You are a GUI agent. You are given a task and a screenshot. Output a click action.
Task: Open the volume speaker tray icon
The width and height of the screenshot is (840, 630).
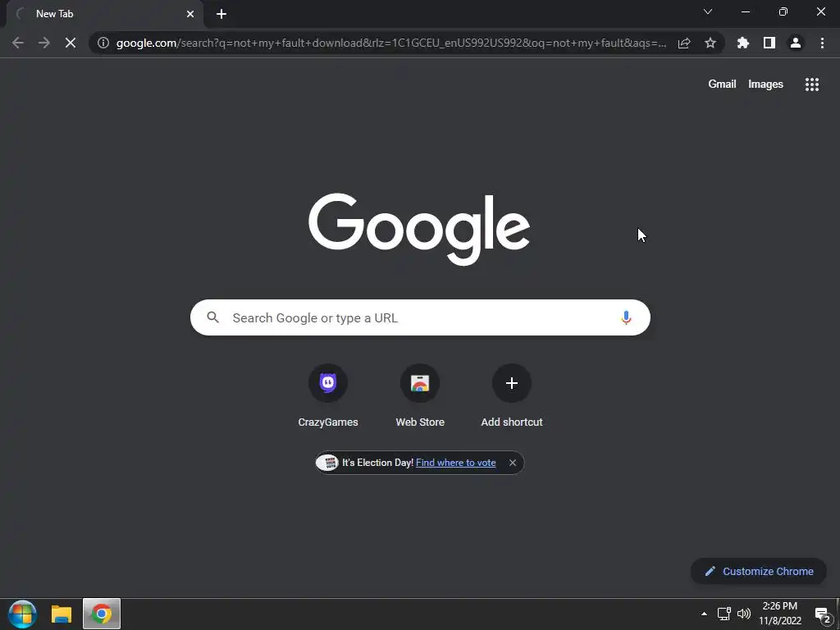point(744,614)
